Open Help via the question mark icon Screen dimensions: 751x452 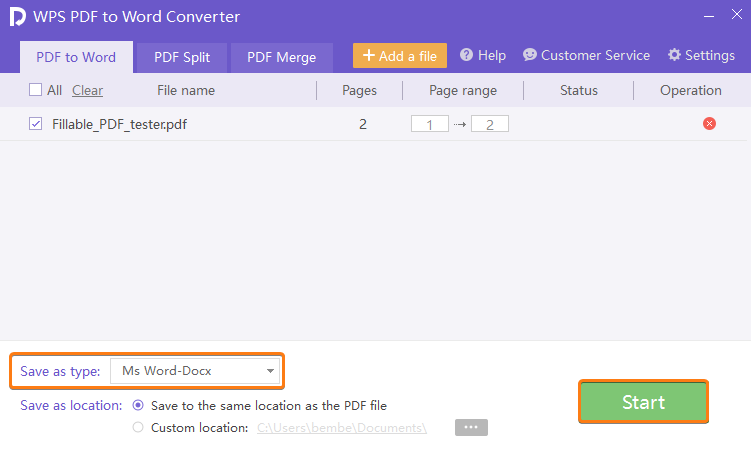466,56
